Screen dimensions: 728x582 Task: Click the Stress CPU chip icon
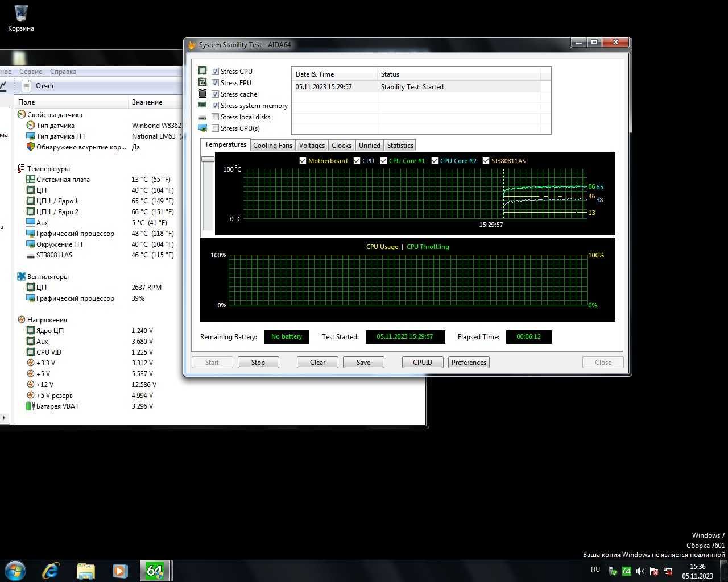(202, 70)
